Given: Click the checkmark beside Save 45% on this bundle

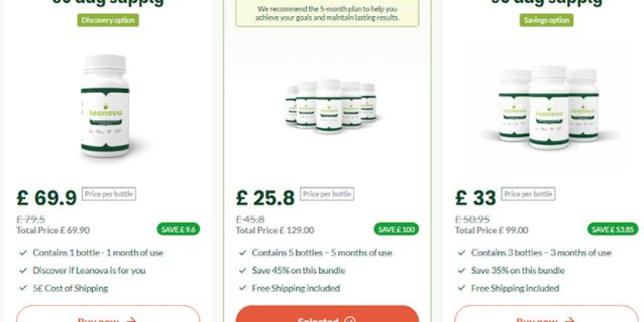Looking at the screenshot, I should pyautogui.click(x=242, y=270).
